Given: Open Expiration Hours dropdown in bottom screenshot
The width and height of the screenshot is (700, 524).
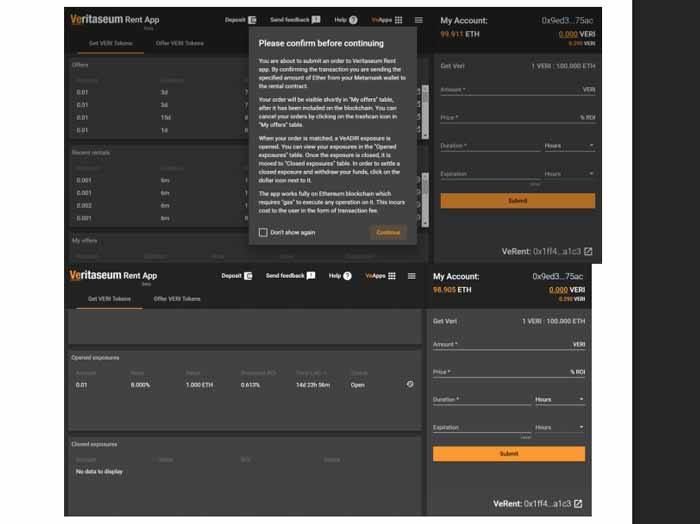Looking at the screenshot, I should point(560,427).
